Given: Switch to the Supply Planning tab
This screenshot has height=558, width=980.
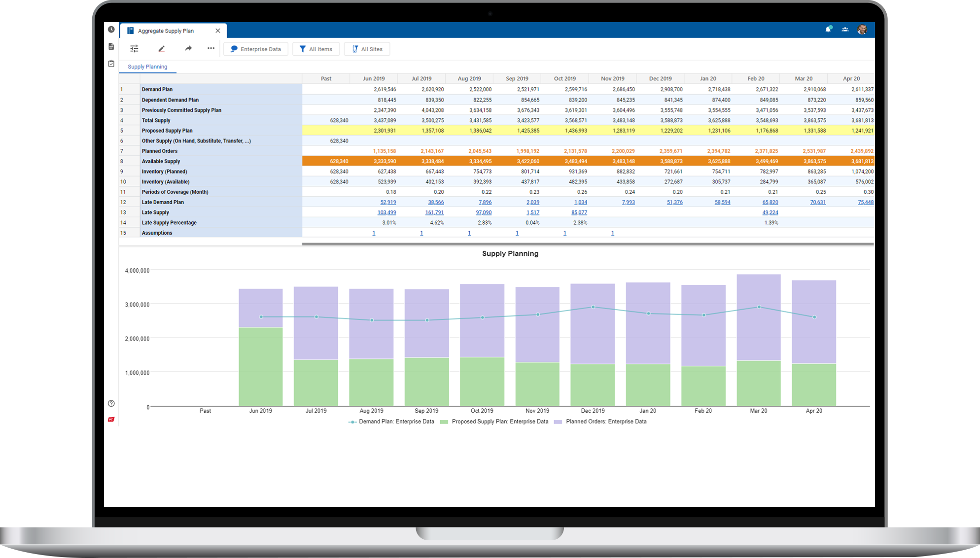Looking at the screenshot, I should (x=147, y=67).
